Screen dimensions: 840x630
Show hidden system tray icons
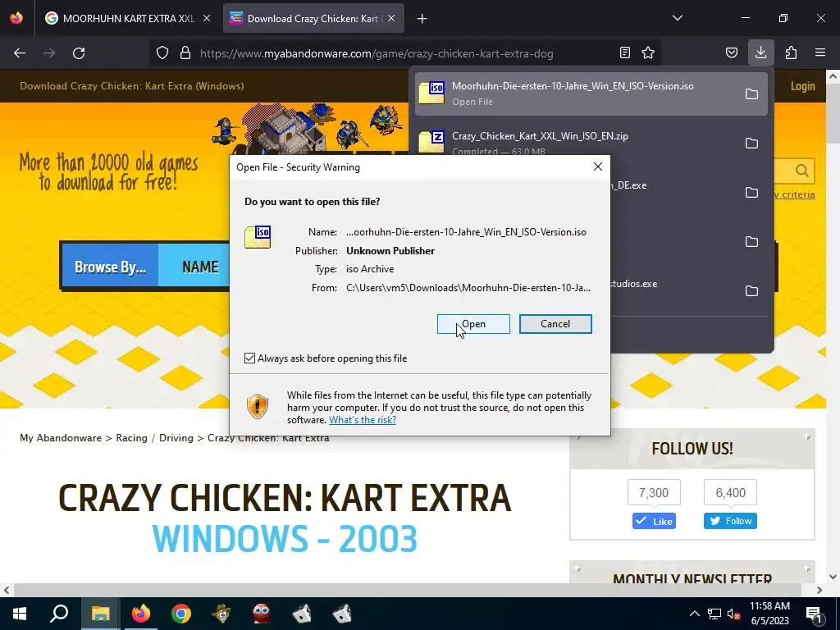(694, 614)
